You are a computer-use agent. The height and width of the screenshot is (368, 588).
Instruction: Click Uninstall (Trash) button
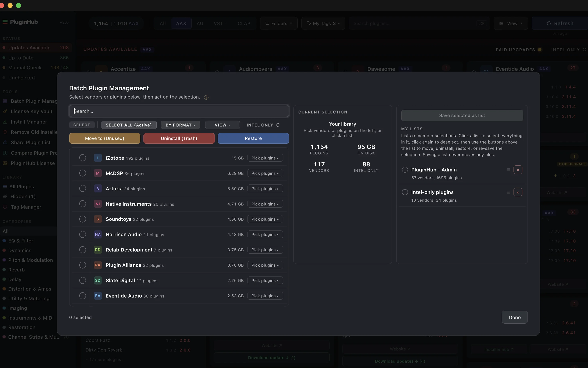pyautogui.click(x=179, y=138)
